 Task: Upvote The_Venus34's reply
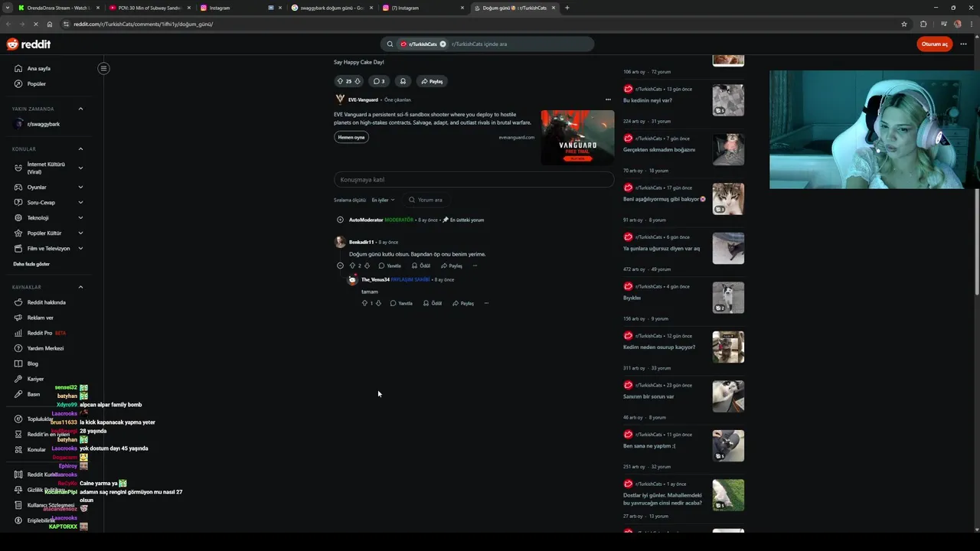coord(364,303)
